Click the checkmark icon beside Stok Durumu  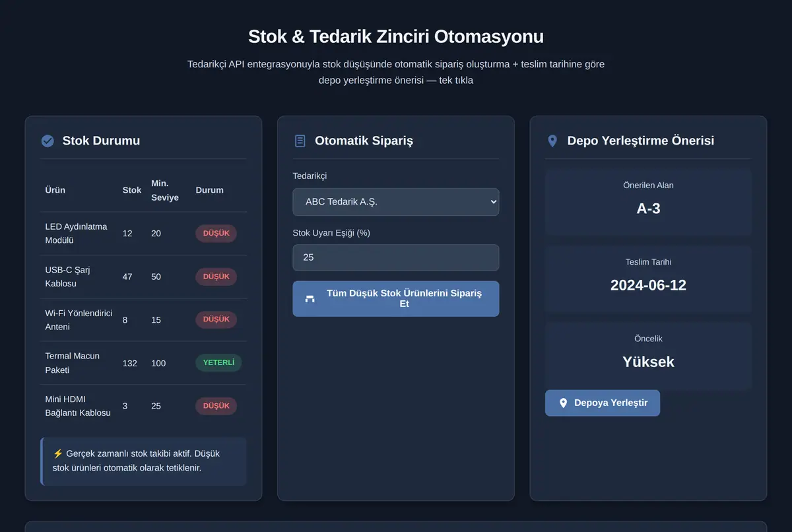(x=48, y=141)
